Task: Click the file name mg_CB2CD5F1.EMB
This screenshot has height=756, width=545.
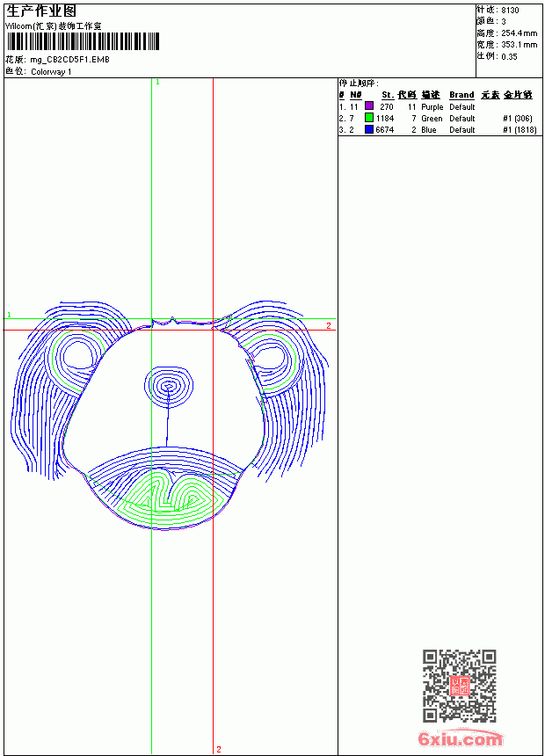Action: click(x=70, y=60)
